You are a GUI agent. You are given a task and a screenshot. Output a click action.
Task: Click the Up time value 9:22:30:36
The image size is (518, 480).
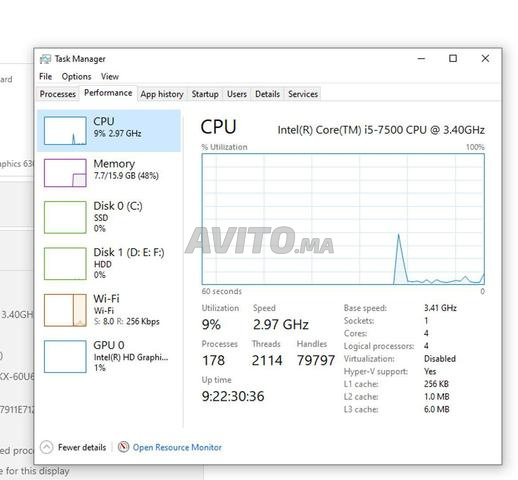tap(233, 396)
